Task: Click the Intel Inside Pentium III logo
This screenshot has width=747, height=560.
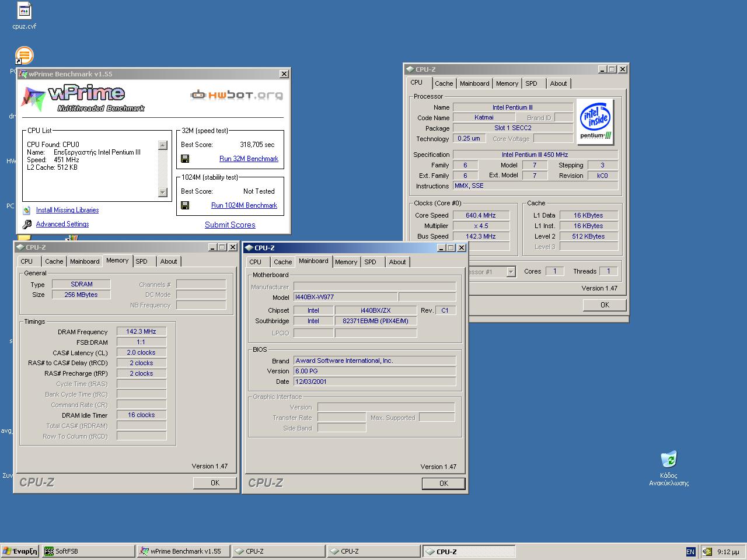Action: pyautogui.click(x=595, y=122)
